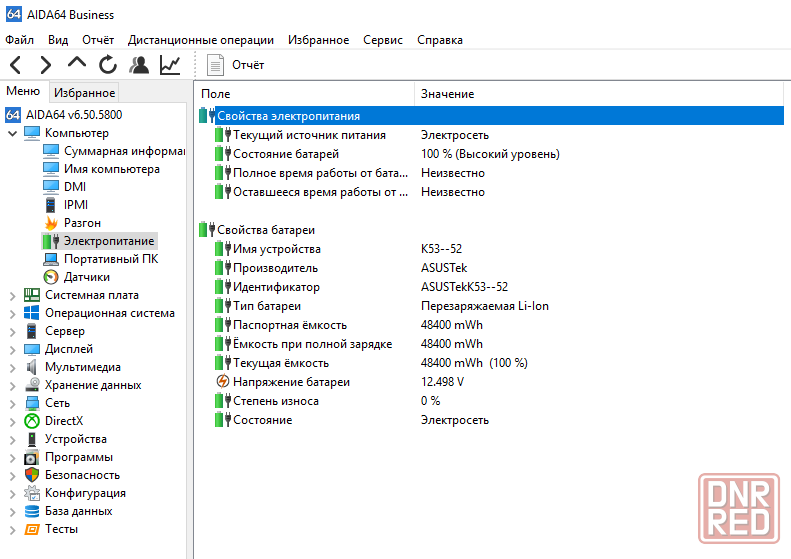Click the graph chart toolbar icon

170,65
